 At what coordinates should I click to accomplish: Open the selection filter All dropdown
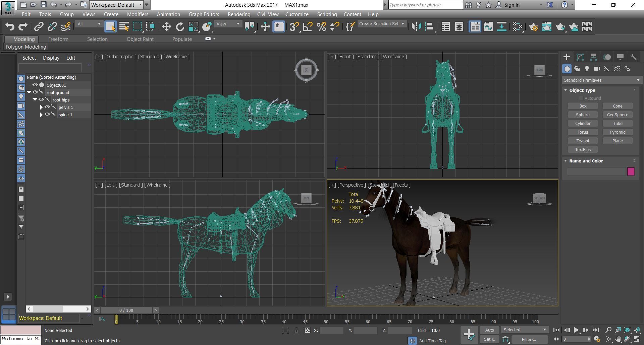click(x=89, y=24)
